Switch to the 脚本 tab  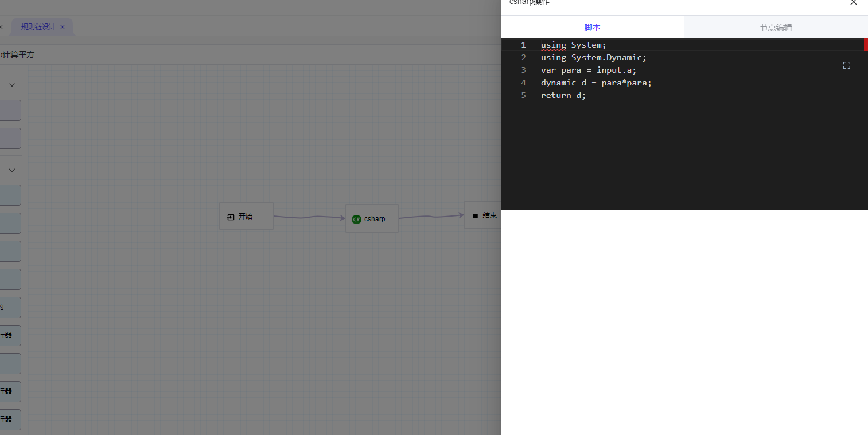click(x=592, y=28)
